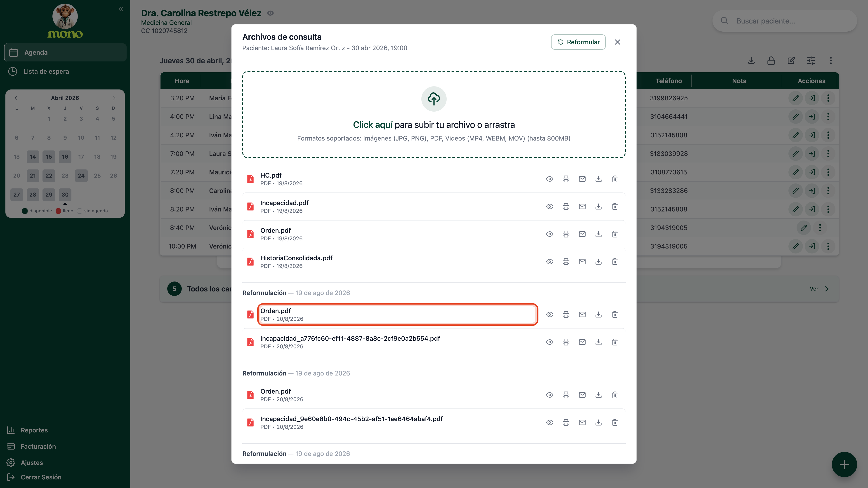Viewport: 868px width, 488px height.
Task: Open more options for 7:00 PM appointment
Action: [x=828, y=154]
